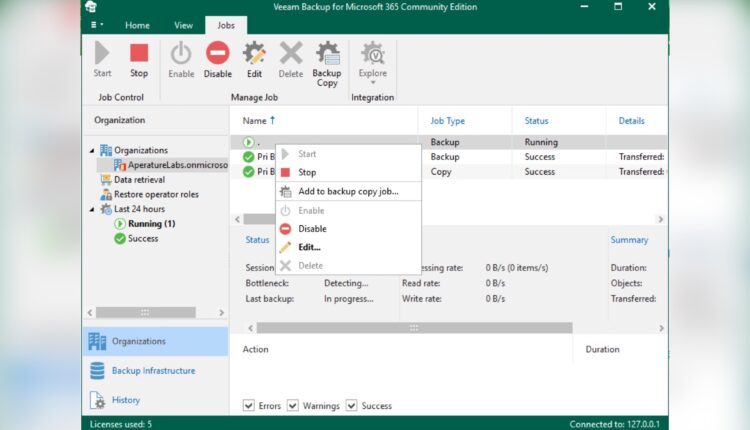Click the Detecting... bottleneck value
The image size is (750, 430).
(346, 283)
